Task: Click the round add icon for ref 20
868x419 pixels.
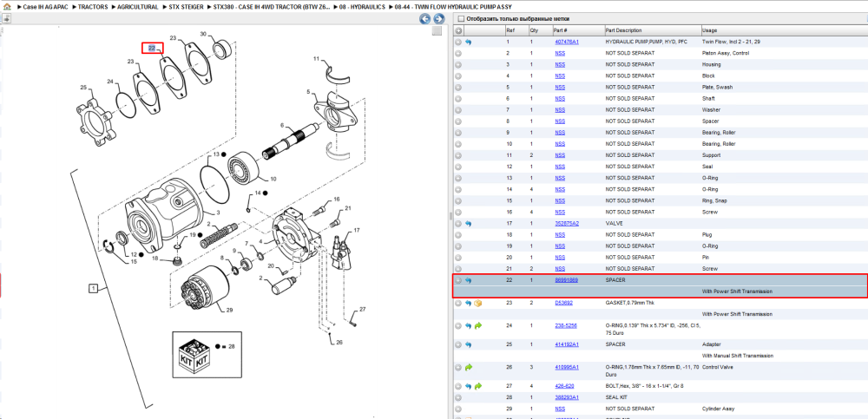Action: (458, 258)
